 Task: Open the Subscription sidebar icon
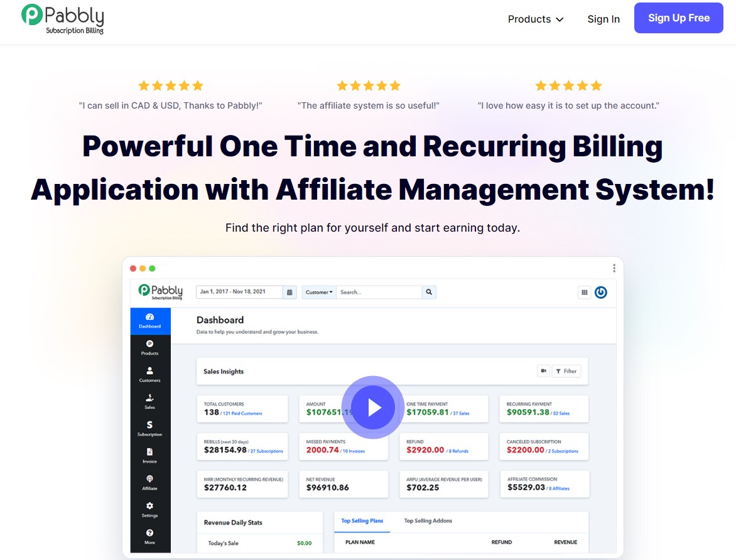click(149, 429)
